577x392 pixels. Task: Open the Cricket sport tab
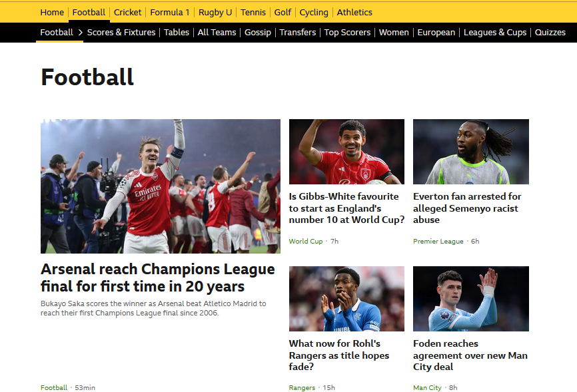click(127, 13)
